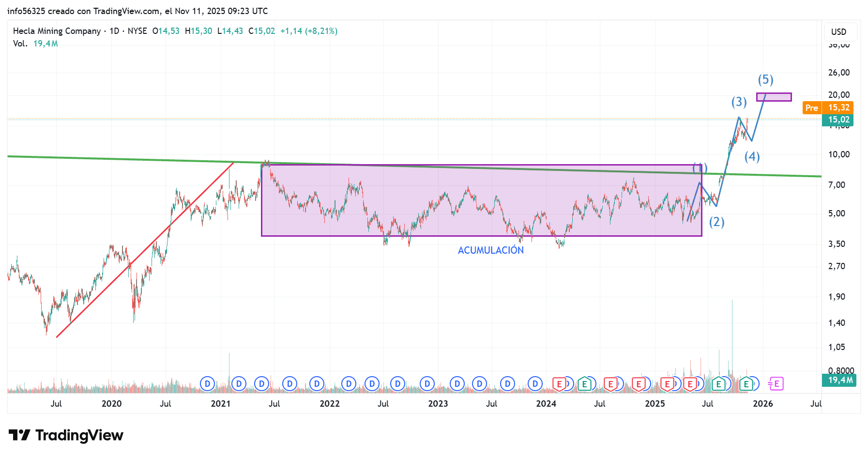Select the wave (3) label
The width and height of the screenshot is (868, 457).
(739, 102)
